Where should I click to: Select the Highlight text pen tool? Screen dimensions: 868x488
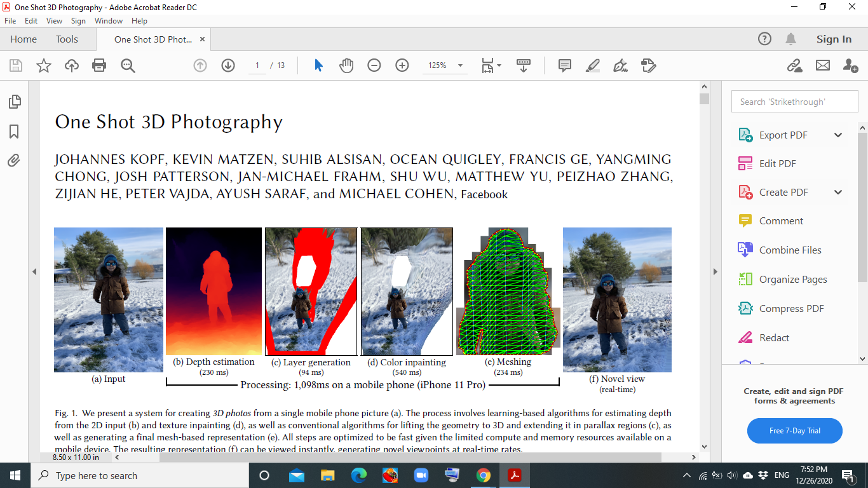tap(592, 65)
